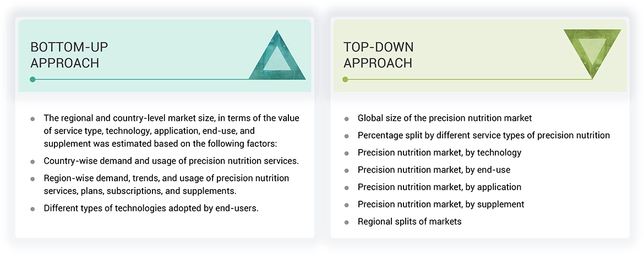Click the bullet beside Regional splits of markets
The image size is (644, 254).
tap(346, 222)
